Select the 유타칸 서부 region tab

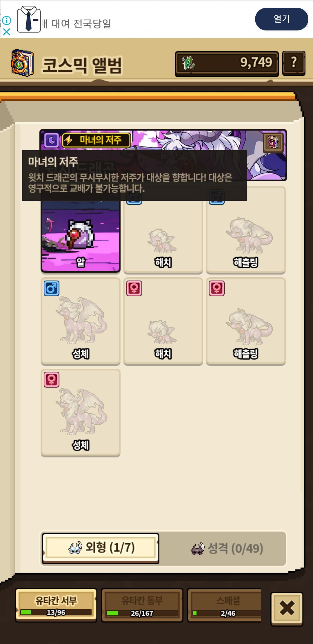coord(56,605)
